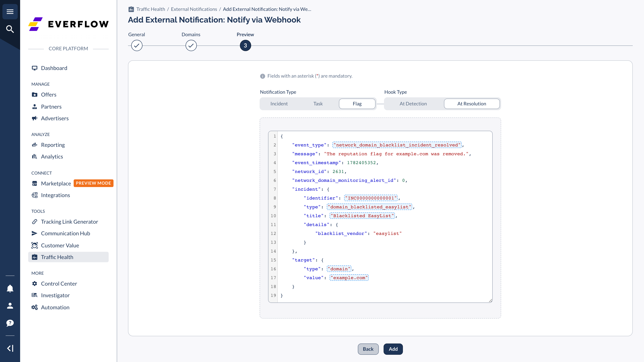Image resolution: width=644 pixels, height=362 pixels.
Task: Click the PREVIEW MODE badge
Action: pyautogui.click(x=93, y=183)
